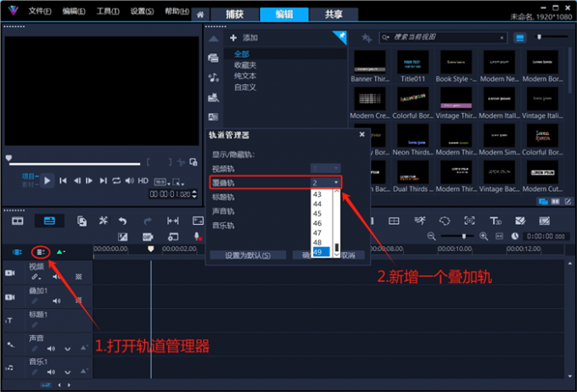Toggle ripple link on 叠加1 track
577x392 pixels.
[x=35, y=301]
